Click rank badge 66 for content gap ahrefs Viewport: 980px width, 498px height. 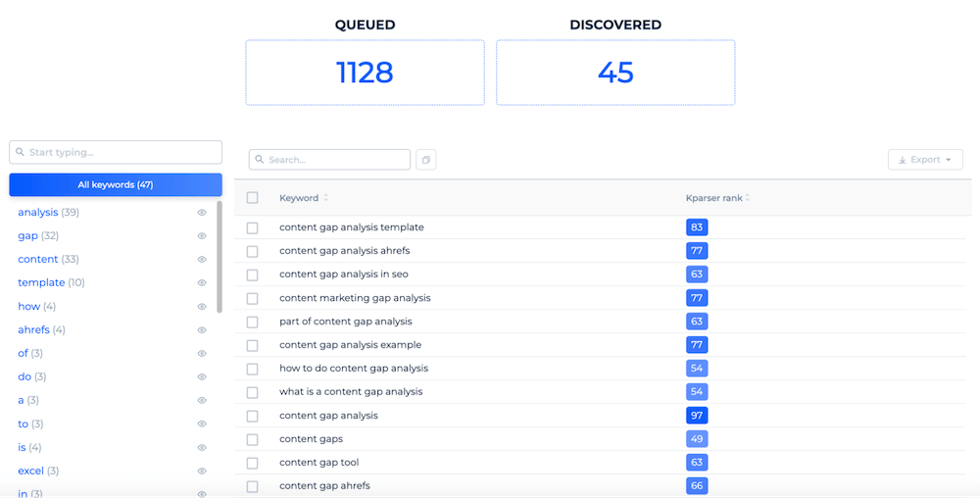[x=697, y=486]
